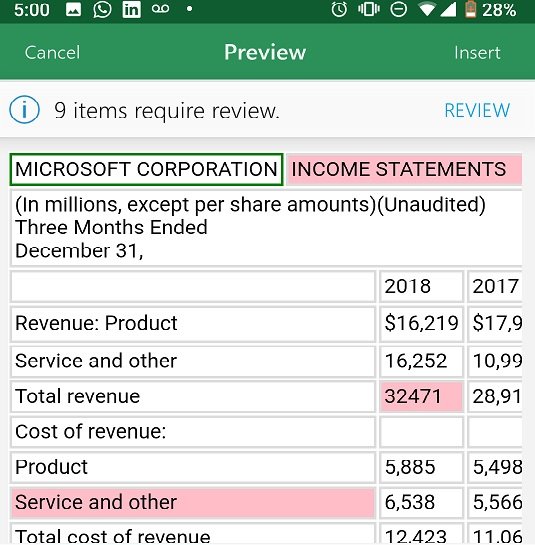
Task: Select the 5,498 cell
Action: coord(495,467)
